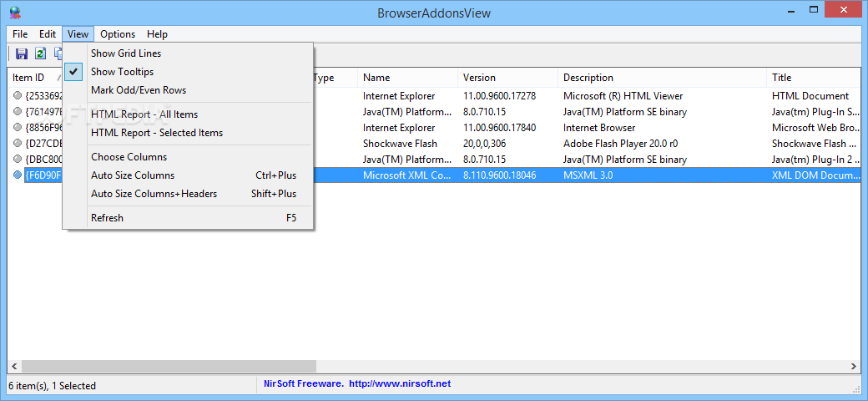Click the Save toolbar icon

click(x=22, y=53)
